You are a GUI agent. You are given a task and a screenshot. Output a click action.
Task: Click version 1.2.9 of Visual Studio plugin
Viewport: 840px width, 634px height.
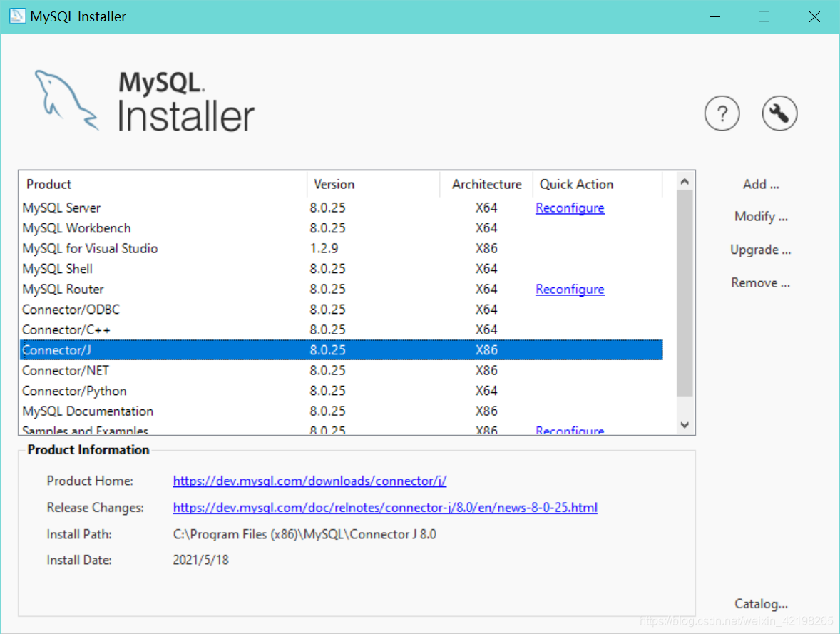pyautogui.click(x=324, y=249)
